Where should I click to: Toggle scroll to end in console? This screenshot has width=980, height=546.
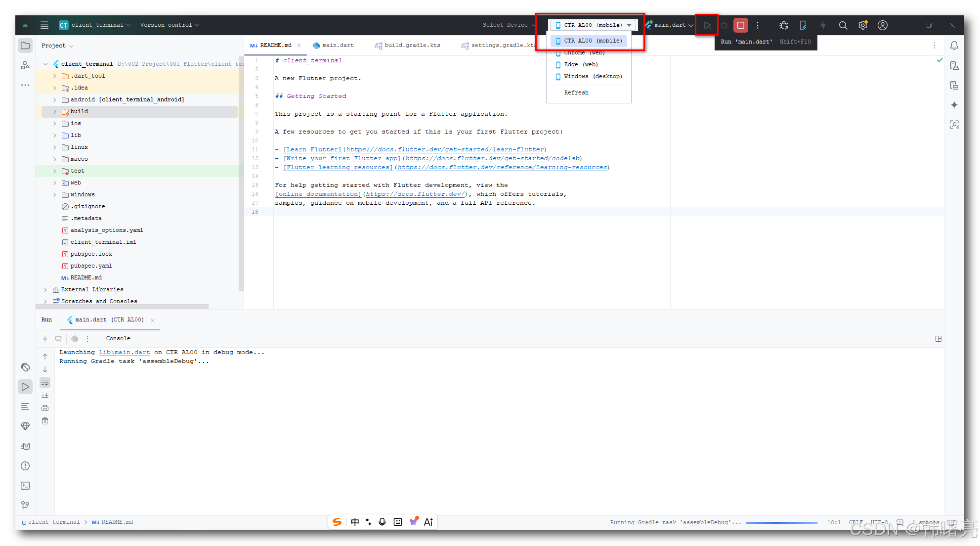pyautogui.click(x=45, y=395)
